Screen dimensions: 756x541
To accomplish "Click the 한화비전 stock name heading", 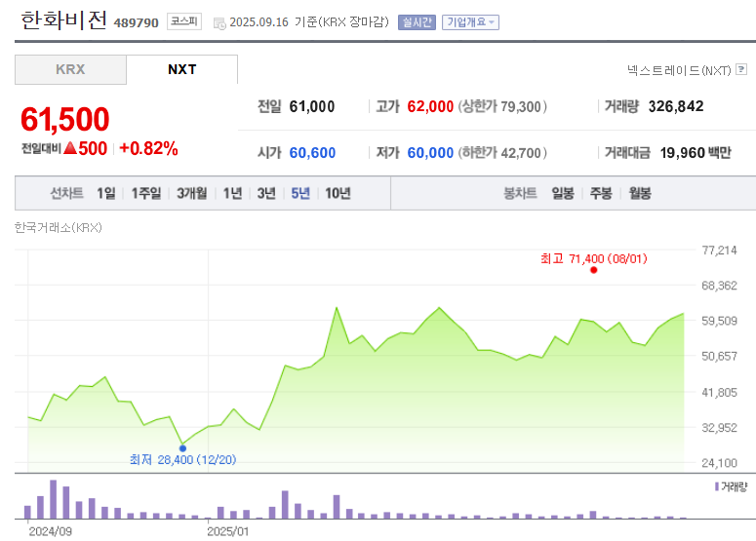I will (63, 20).
